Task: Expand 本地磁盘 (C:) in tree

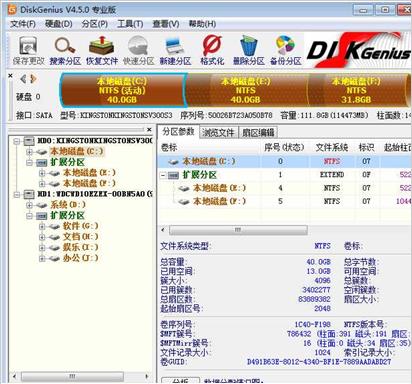Action: click(x=29, y=152)
